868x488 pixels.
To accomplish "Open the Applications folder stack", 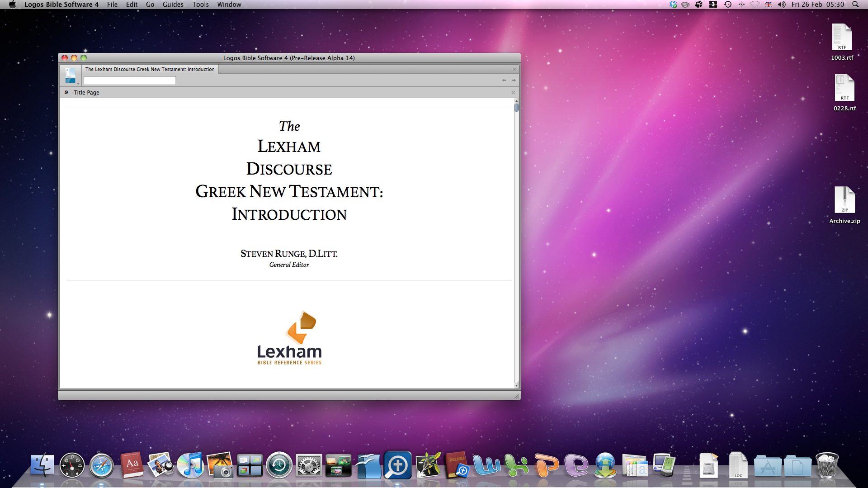I will pyautogui.click(x=768, y=465).
